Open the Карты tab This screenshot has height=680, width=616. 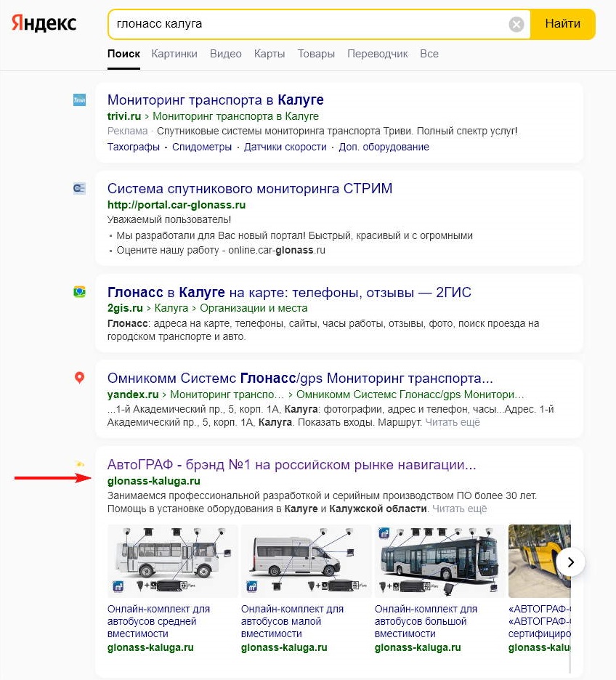tap(269, 54)
